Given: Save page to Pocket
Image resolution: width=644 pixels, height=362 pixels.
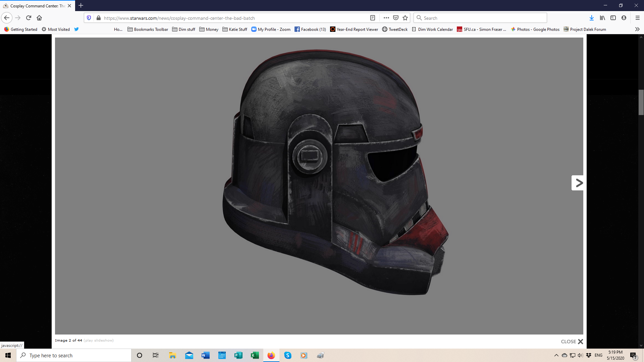Looking at the screenshot, I should coord(396,18).
